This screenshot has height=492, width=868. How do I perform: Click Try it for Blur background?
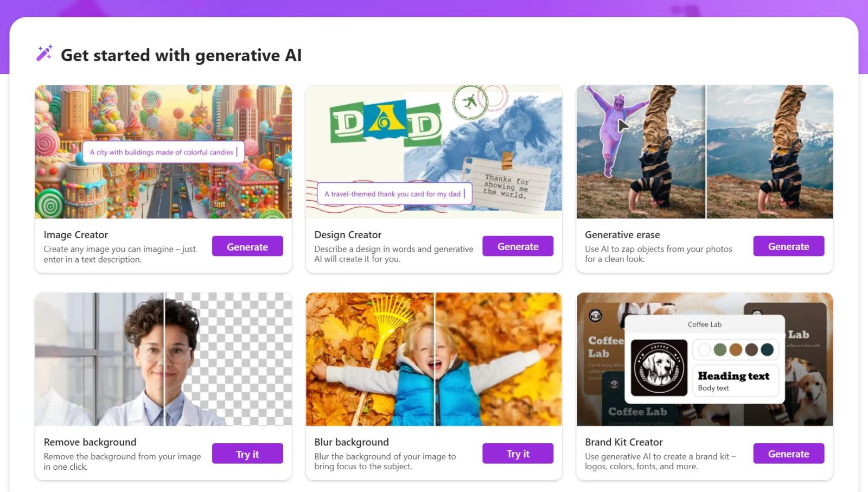[518, 453]
